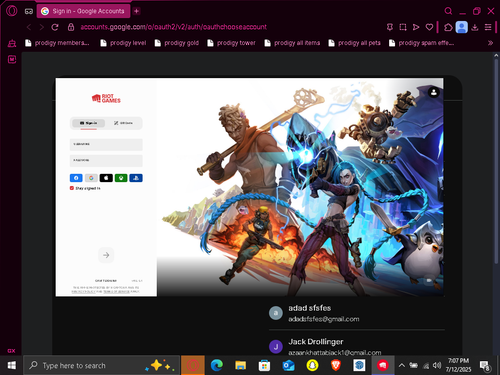Toggle the Stay signed in checkbox
The image size is (500, 375).
[x=72, y=188]
